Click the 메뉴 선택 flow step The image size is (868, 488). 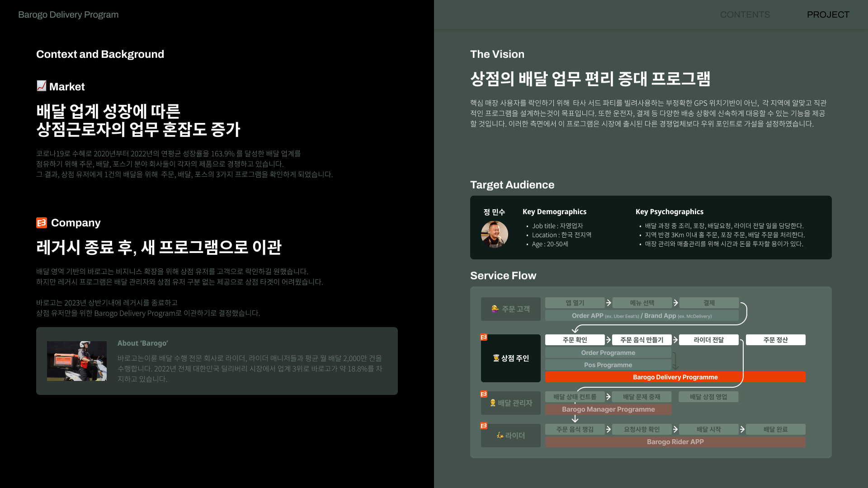(642, 303)
